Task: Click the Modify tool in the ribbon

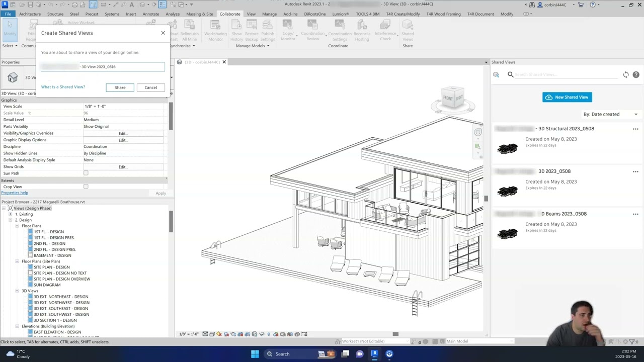Action: (10, 29)
